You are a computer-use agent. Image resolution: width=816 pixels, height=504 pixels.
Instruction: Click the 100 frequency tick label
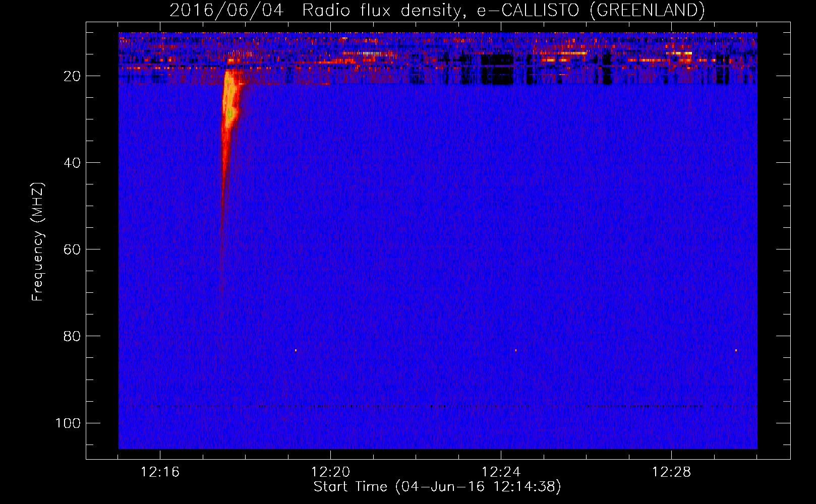coord(68,423)
